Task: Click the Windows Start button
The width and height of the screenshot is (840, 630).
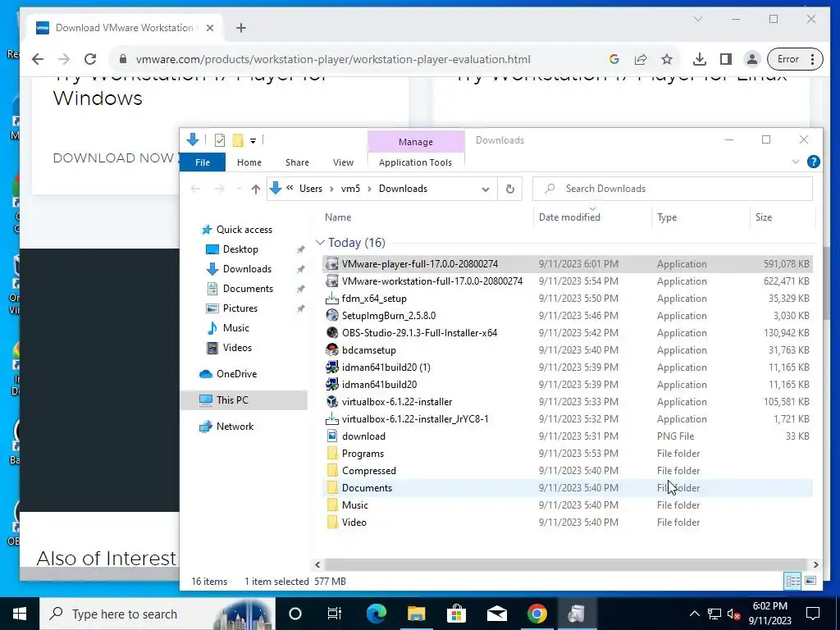Action: click(x=20, y=614)
